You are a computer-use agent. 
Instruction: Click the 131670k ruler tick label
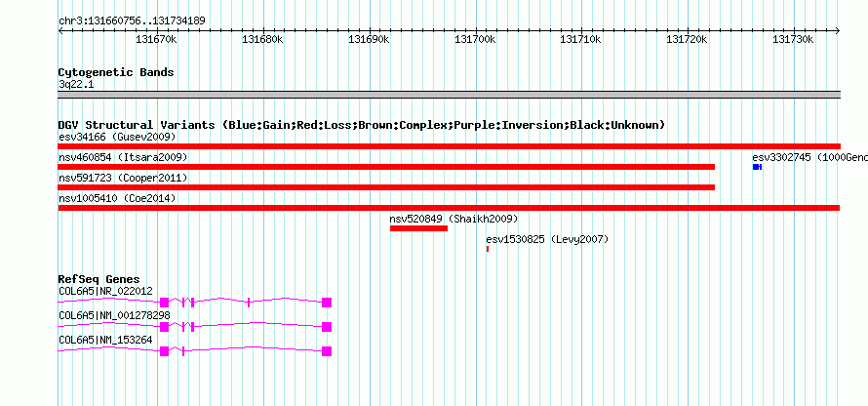[156, 39]
